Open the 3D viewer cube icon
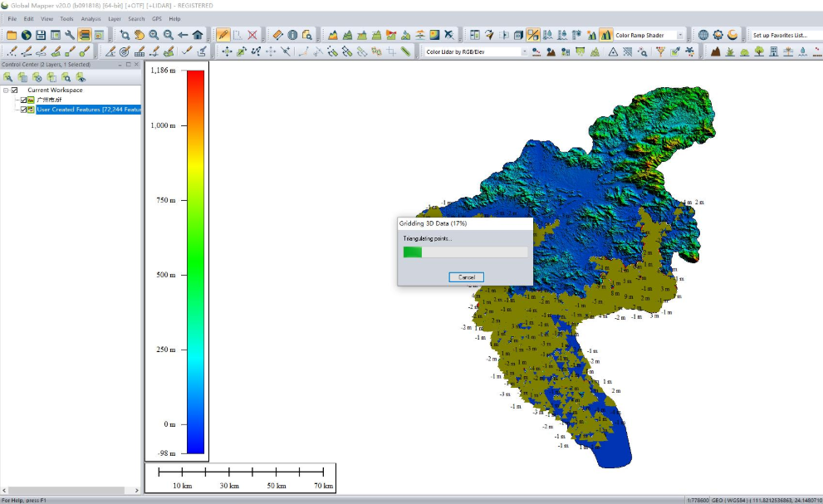The height and width of the screenshot is (504, 823). [x=518, y=35]
